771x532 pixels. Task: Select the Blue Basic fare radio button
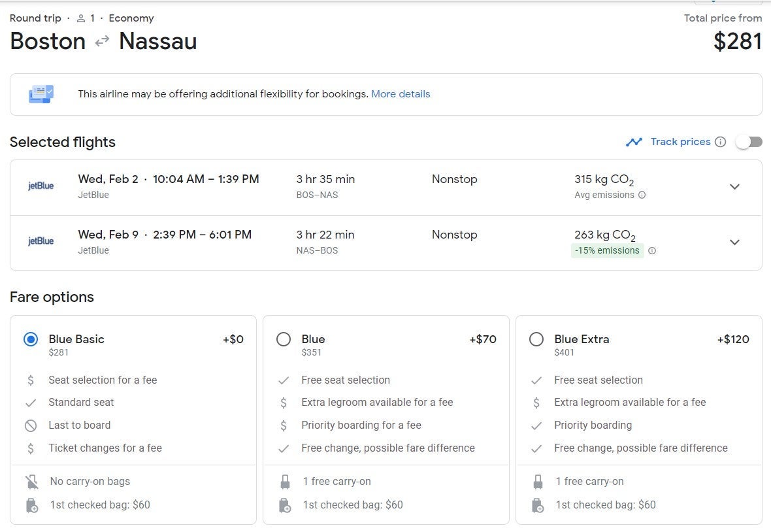tap(31, 339)
